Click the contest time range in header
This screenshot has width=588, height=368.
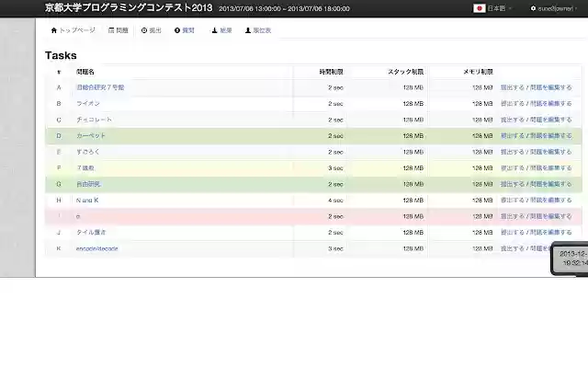coord(284,8)
